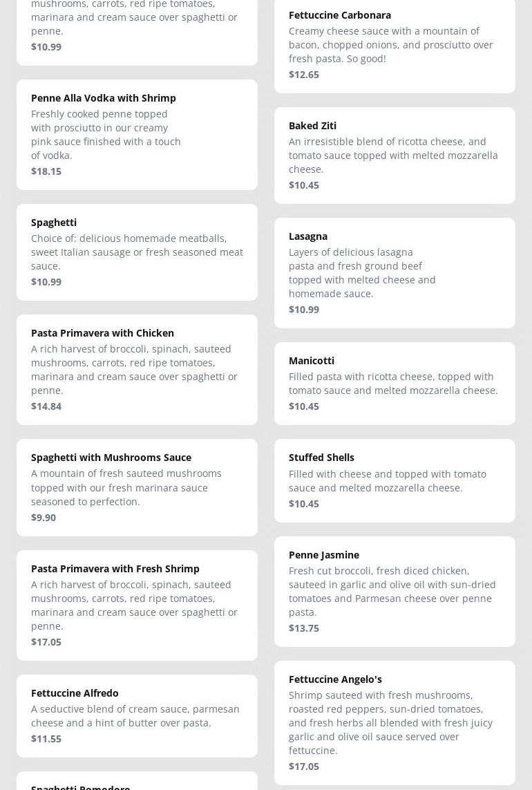This screenshot has height=790, width=532.
Task: Select the Stuffed Shells item
Action: tap(321, 458)
